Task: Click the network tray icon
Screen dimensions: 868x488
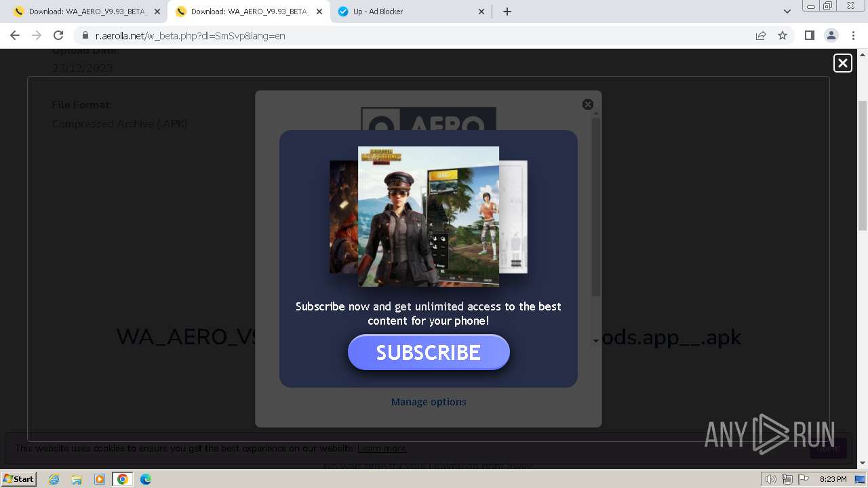Action: click(x=787, y=479)
